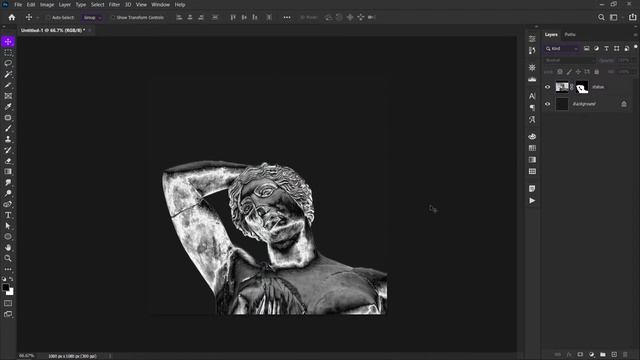The width and height of the screenshot is (640, 360).
Task: Select the Lasso tool
Action: [8, 63]
